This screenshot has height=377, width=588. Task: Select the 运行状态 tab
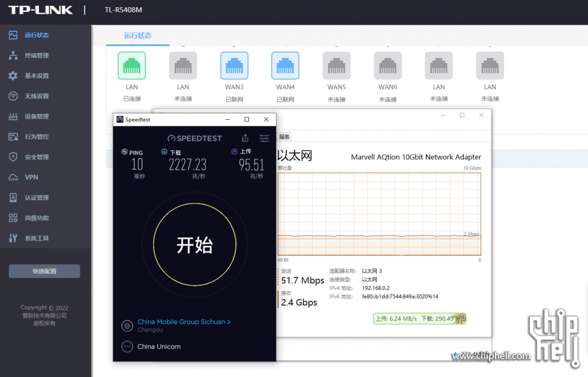pos(137,35)
